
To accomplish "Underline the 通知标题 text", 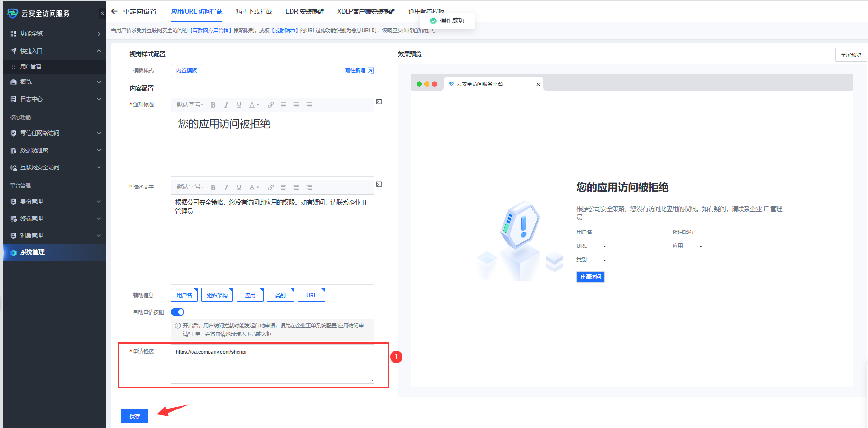I will click(x=239, y=105).
